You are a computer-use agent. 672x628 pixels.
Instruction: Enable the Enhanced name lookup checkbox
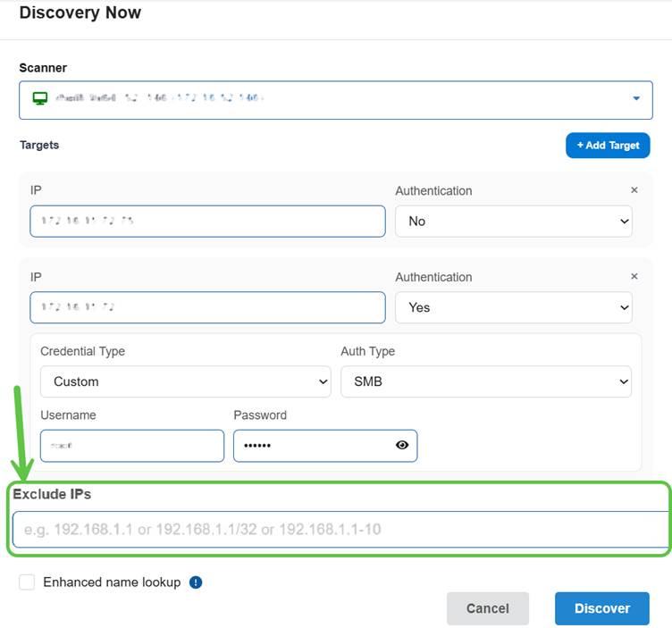point(27,582)
